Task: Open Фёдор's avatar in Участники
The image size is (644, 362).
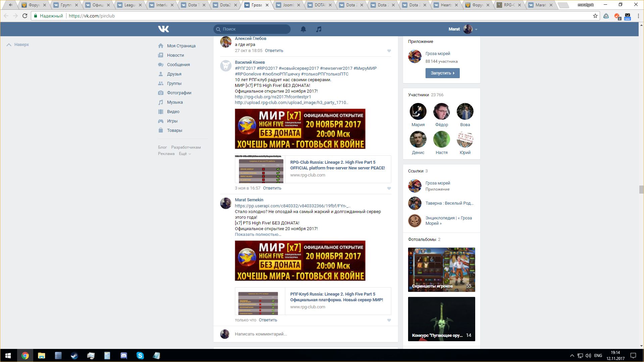Action: tap(442, 111)
